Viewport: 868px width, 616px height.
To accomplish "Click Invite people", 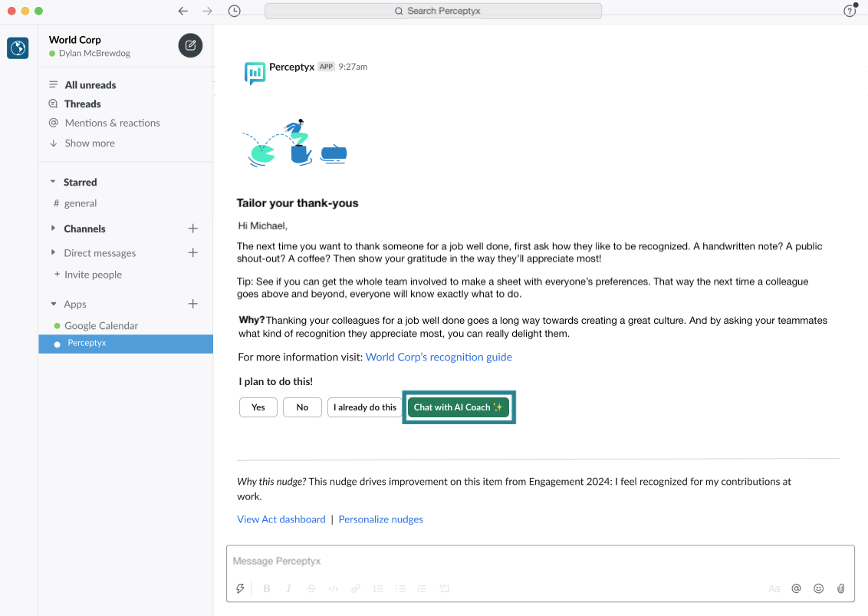I will [93, 275].
